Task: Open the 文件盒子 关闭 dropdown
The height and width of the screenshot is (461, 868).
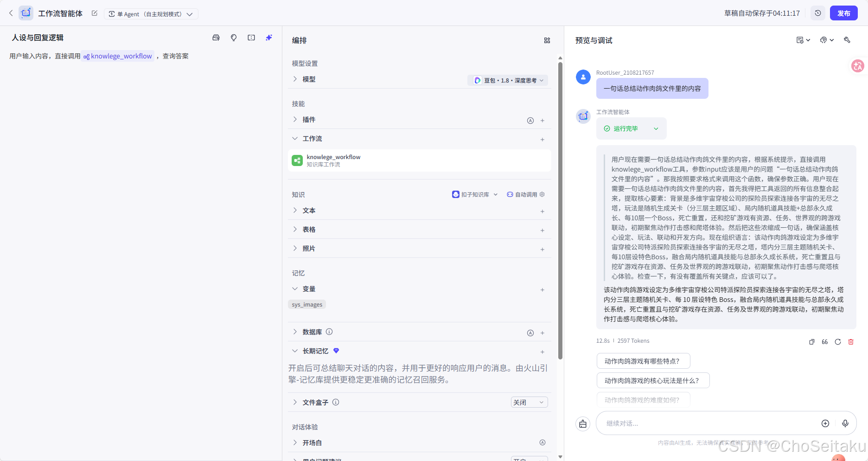Action: tap(529, 403)
